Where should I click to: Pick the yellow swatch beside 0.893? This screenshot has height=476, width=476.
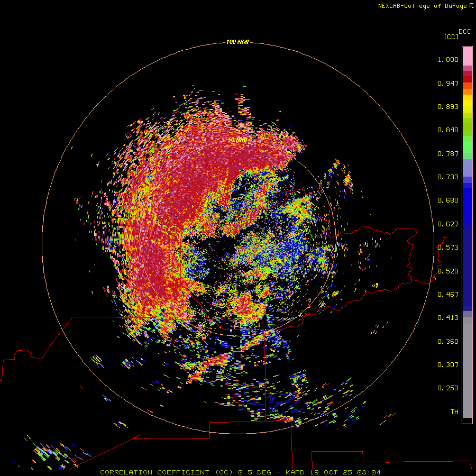pyautogui.click(x=467, y=106)
